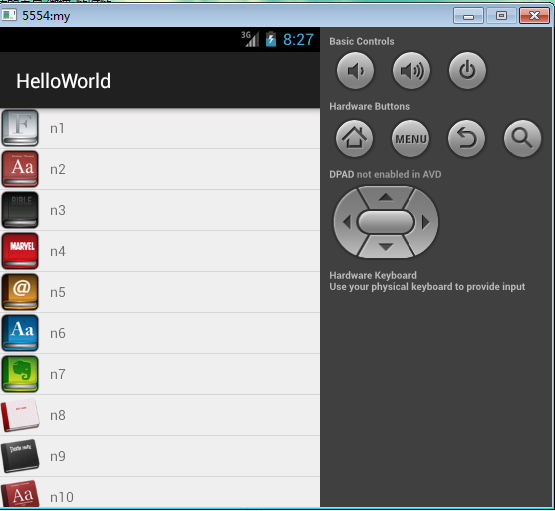
Task: Click the Search hardware button
Action: point(522,138)
